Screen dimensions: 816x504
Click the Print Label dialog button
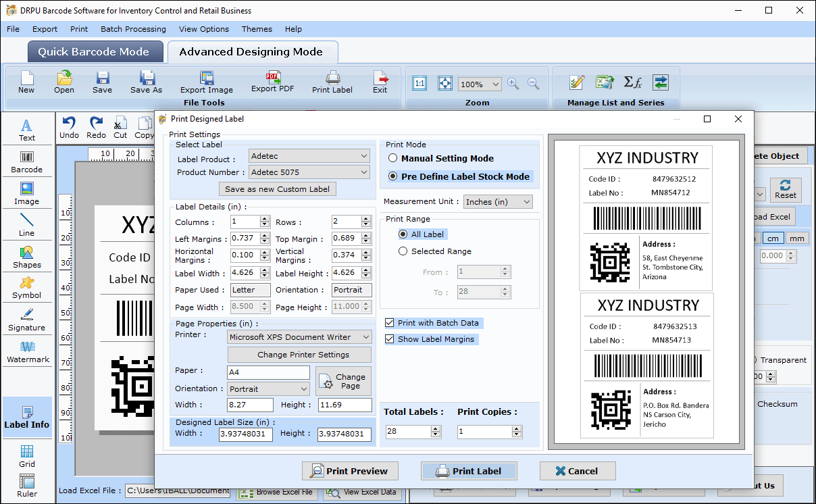pos(469,471)
